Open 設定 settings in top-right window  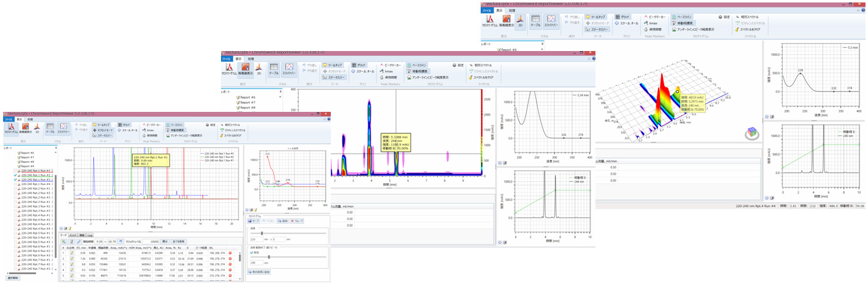[x=724, y=17]
